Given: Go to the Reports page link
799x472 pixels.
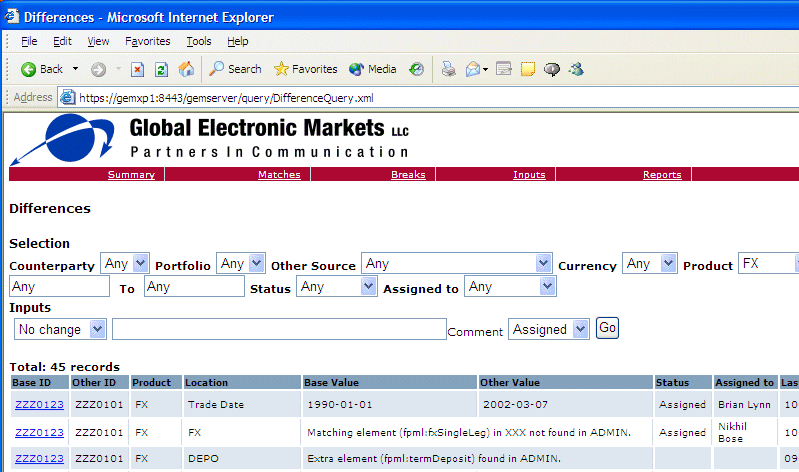Looking at the screenshot, I should click(662, 174).
